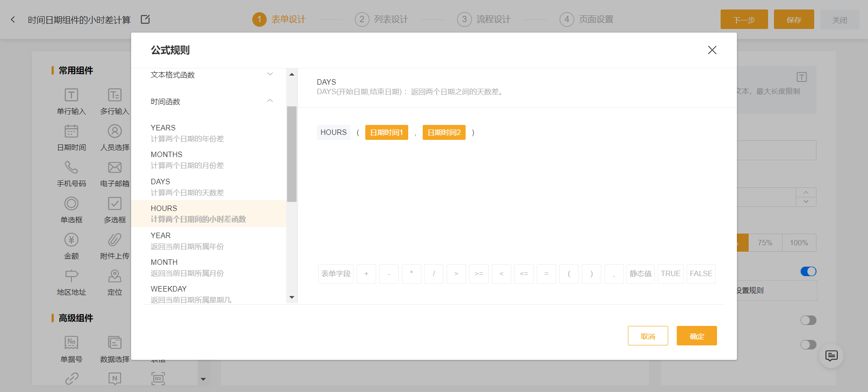This screenshot has height=392, width=868.
Task: Insert the less-than operator
Action: pos(501,274)
